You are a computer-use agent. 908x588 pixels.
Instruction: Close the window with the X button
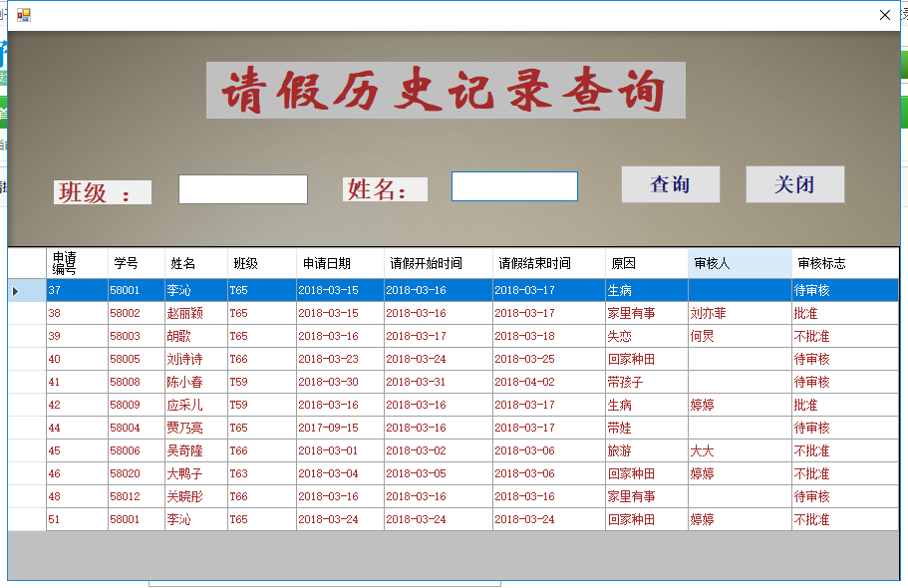[x=884, y=15]
